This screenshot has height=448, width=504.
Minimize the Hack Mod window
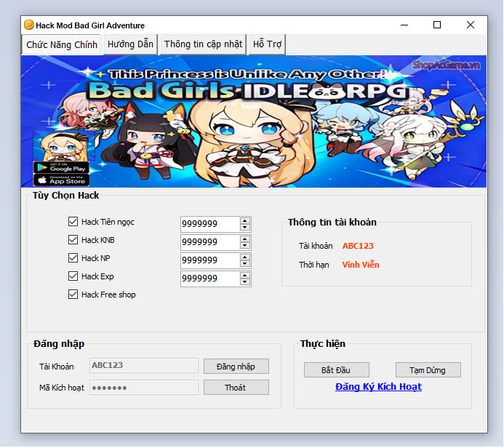[404, 25]
